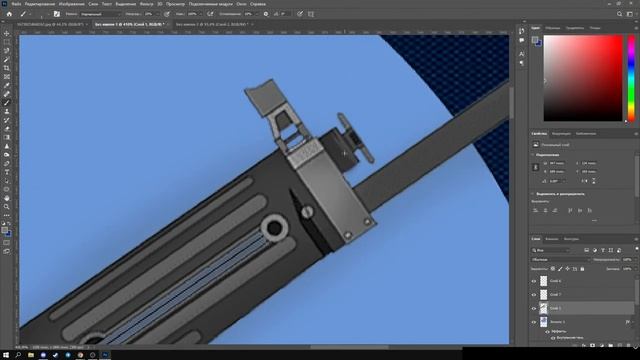The image size is (640, 360).
Task: Switch to the Библиотеки tab
Action: coord(586,133)
